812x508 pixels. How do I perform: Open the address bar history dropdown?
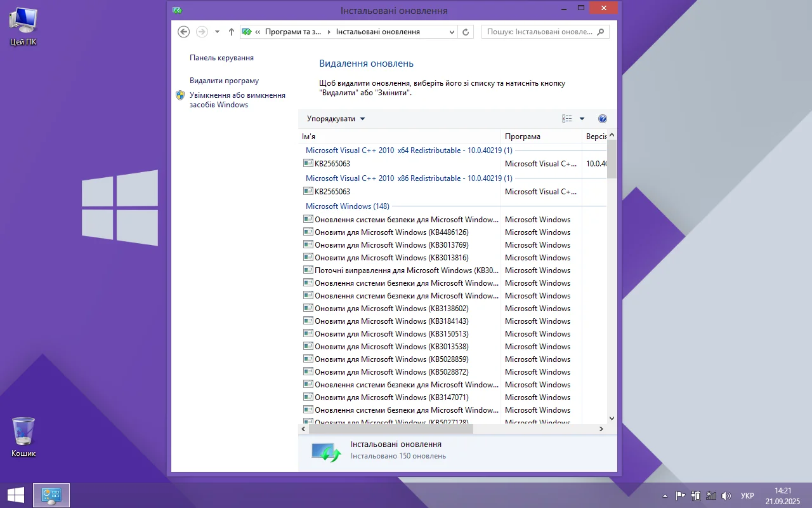452,32
